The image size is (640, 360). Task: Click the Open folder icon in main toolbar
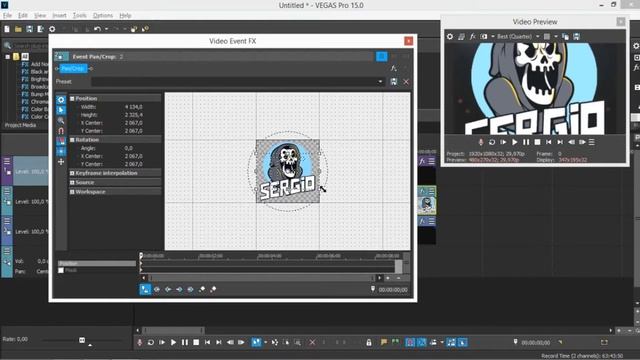click(x=18, y=29)
